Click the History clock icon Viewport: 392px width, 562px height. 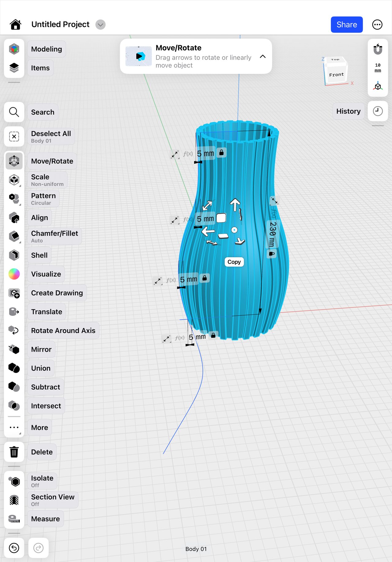click(x=378, y=111)
